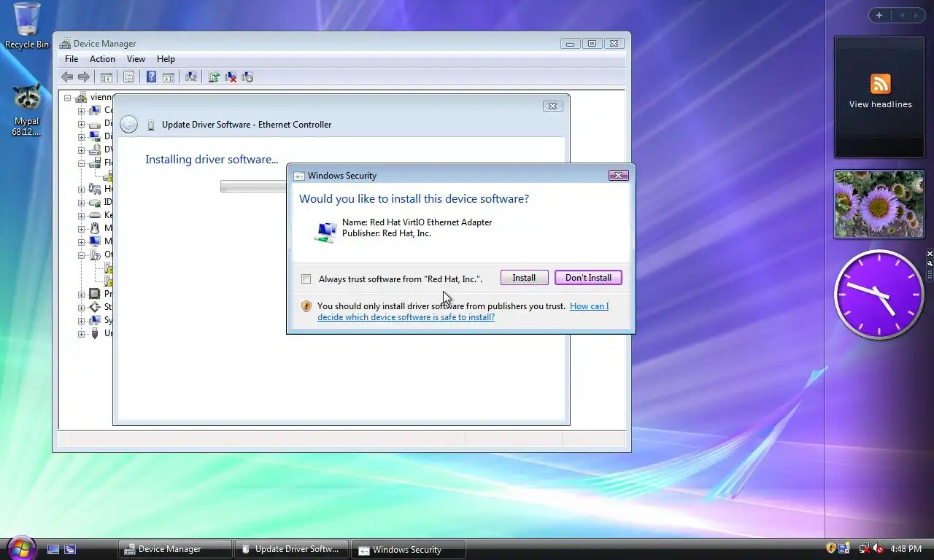Click the Disable device toolbar icon
Viewport: 934px width, 560px height.
247,77
